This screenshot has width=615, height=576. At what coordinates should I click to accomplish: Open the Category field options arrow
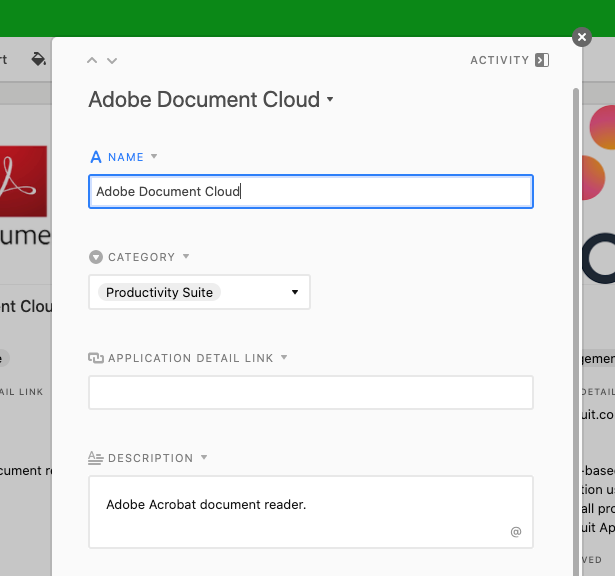point(186,256)
